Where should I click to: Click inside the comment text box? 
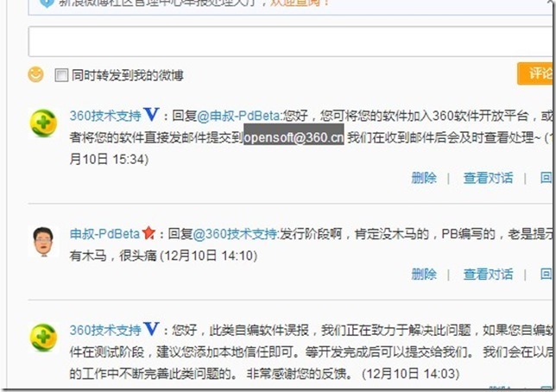[290, 41]
